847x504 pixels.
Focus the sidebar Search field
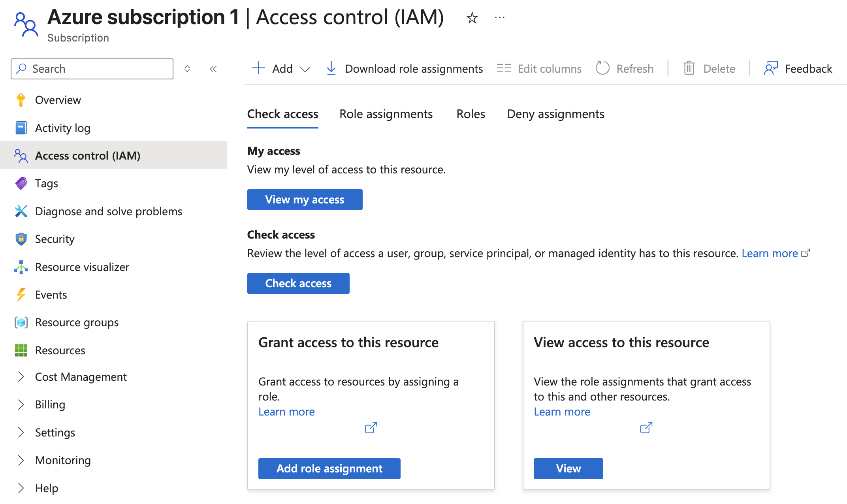pyautogui.click(x=92, y=69)
